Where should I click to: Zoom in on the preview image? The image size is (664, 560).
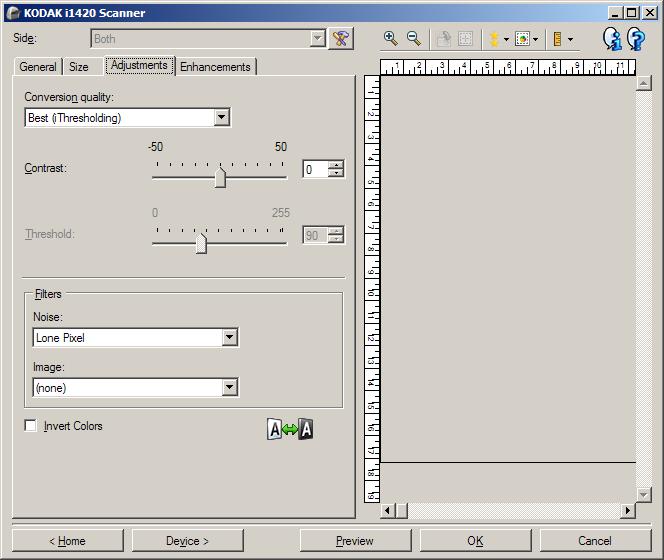[x=390, y=39]
